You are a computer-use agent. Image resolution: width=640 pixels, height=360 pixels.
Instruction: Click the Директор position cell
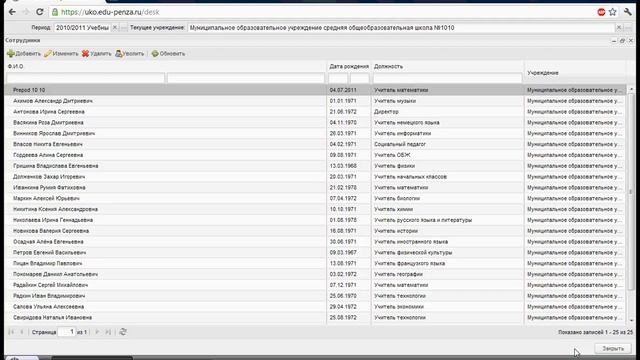[448, 111]
